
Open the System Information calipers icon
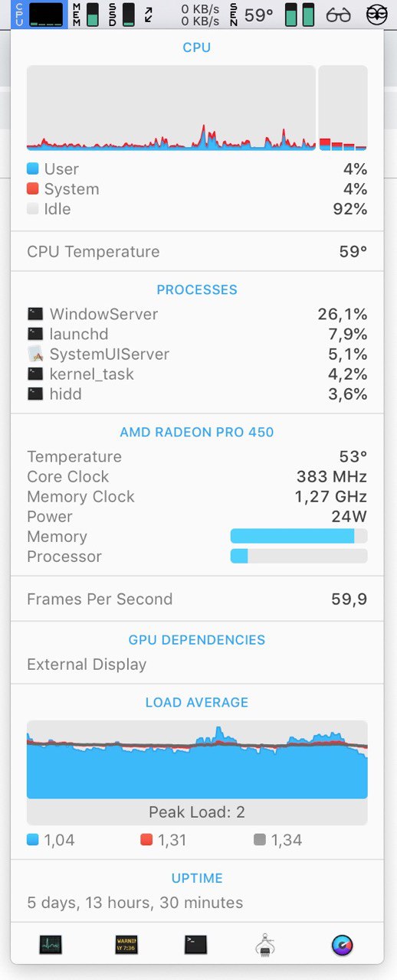[265, 945]
